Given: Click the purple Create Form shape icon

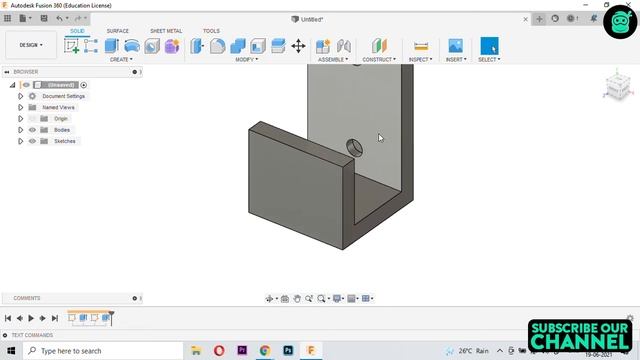Looking at the screenshot, I should [172, 46].
